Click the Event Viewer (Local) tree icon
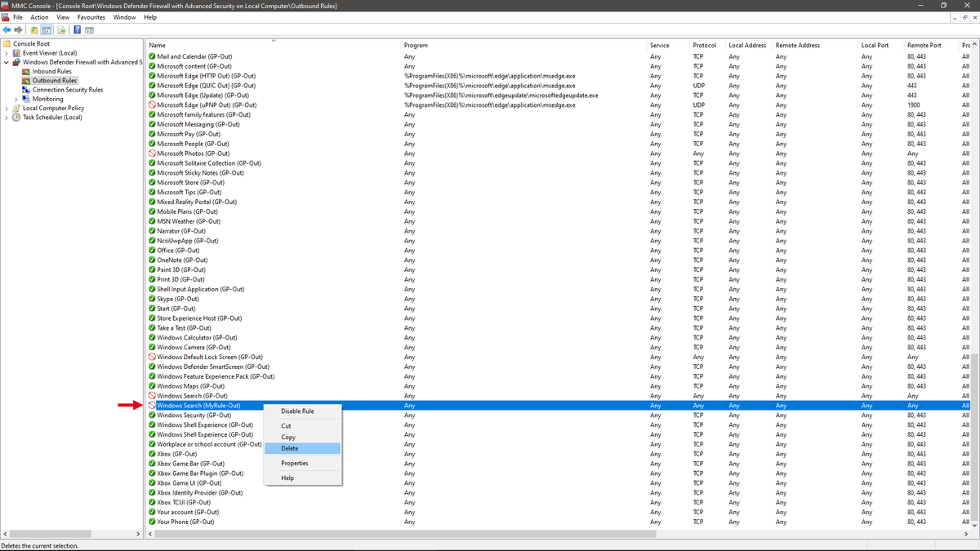The width and height of the screenshot is (980, 551). [x=16, y=53]
